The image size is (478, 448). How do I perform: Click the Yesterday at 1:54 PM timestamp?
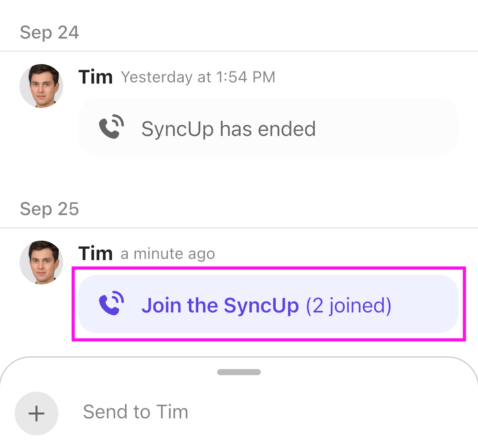198,77
